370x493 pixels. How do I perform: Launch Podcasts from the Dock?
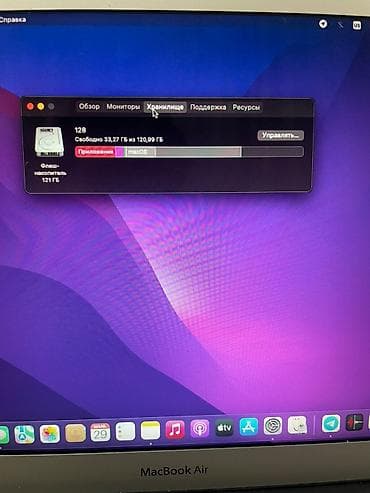coord(200,428)
